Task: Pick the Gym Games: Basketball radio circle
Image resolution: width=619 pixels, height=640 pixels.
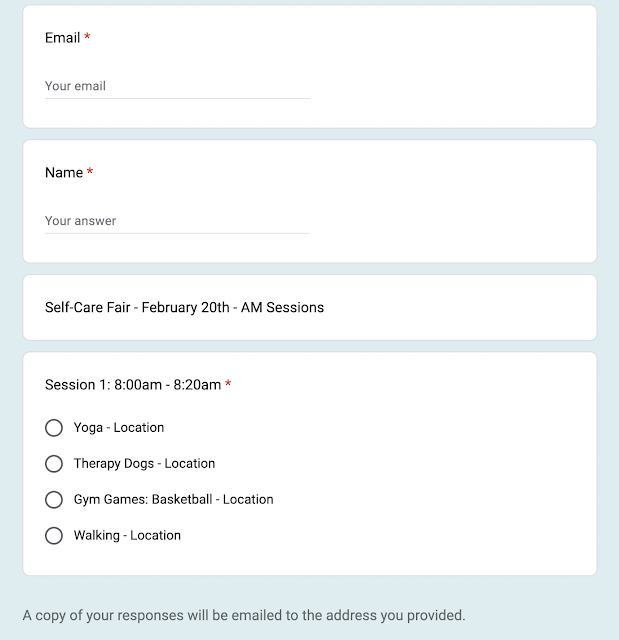Action: tap(54, 500)
